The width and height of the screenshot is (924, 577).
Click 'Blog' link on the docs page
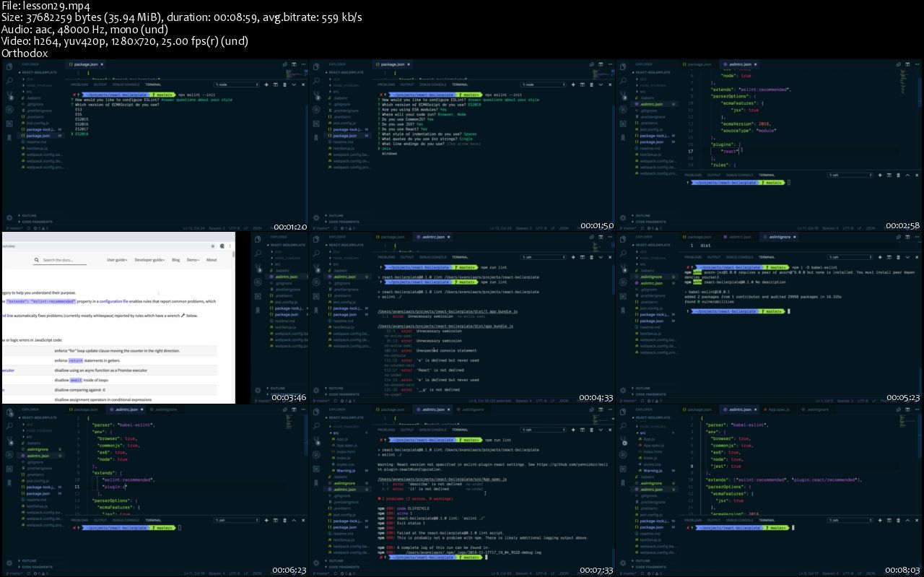click(x=175, y=260)
